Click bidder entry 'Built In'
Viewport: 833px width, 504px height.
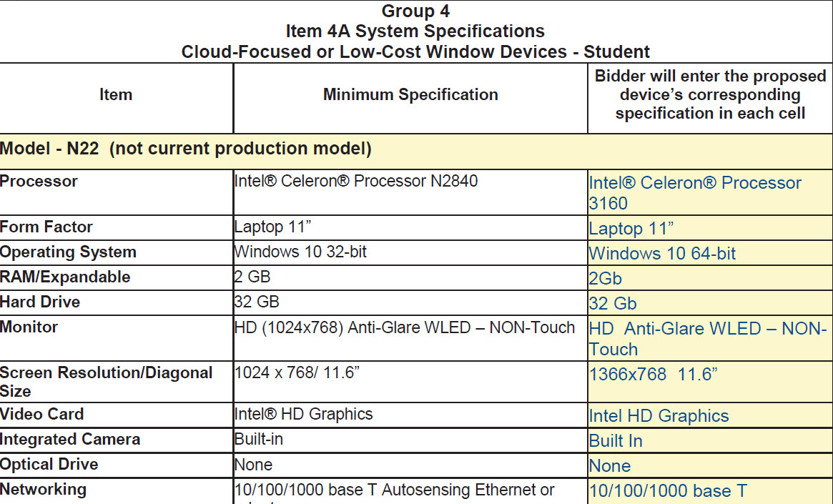pyautogui.click(x=616, y=441)
